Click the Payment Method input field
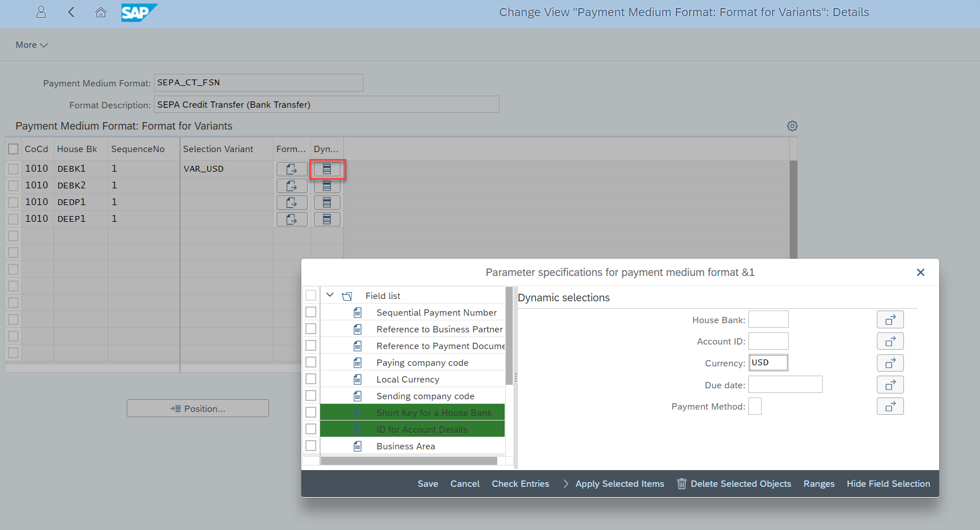Screen dimensions: 980x530 755,407
